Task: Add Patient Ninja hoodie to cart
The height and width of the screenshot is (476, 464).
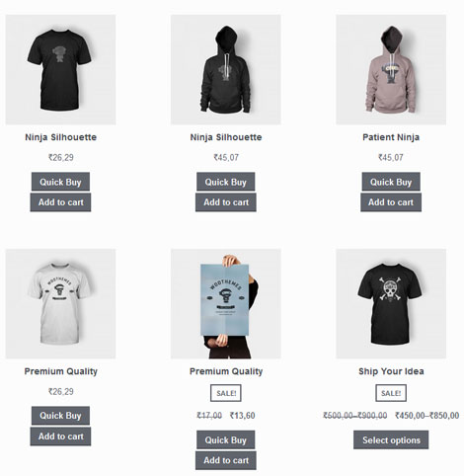Action: point(391,202)
